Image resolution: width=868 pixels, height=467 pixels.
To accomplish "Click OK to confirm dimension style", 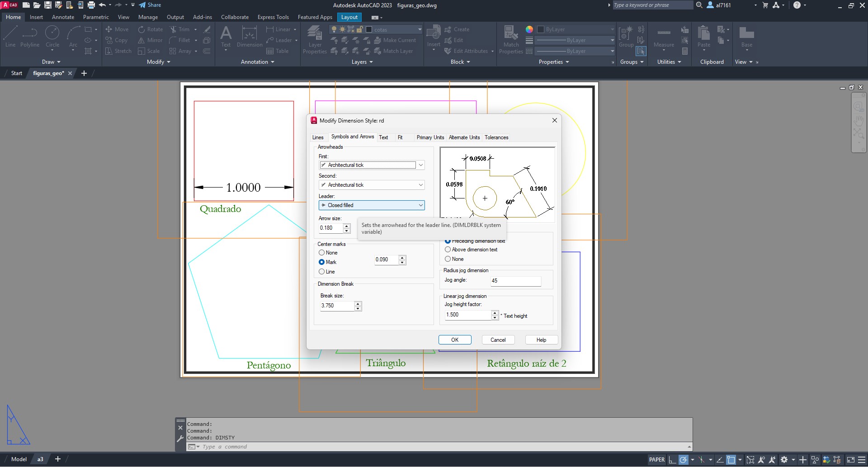I will point(455,340).
